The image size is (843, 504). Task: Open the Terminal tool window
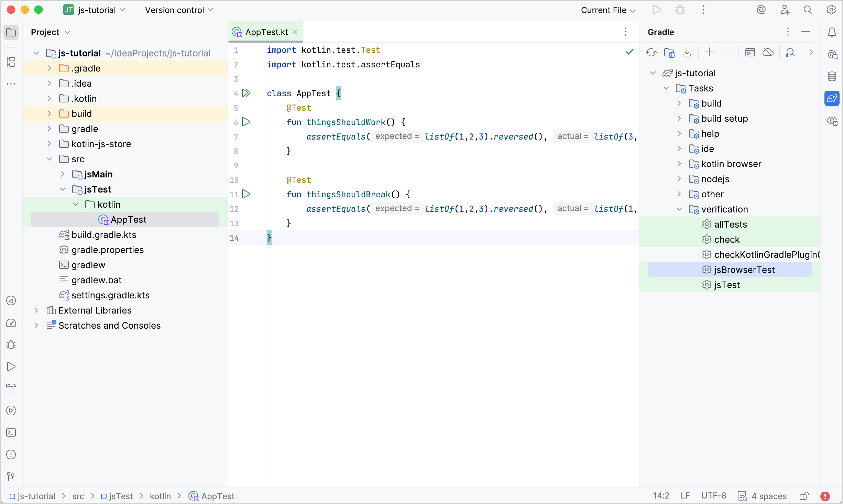[x=11, y=432]
